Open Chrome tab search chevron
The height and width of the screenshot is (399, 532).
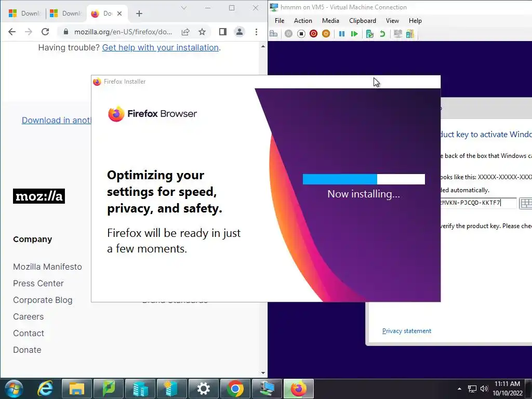click(x=184, y=8)
